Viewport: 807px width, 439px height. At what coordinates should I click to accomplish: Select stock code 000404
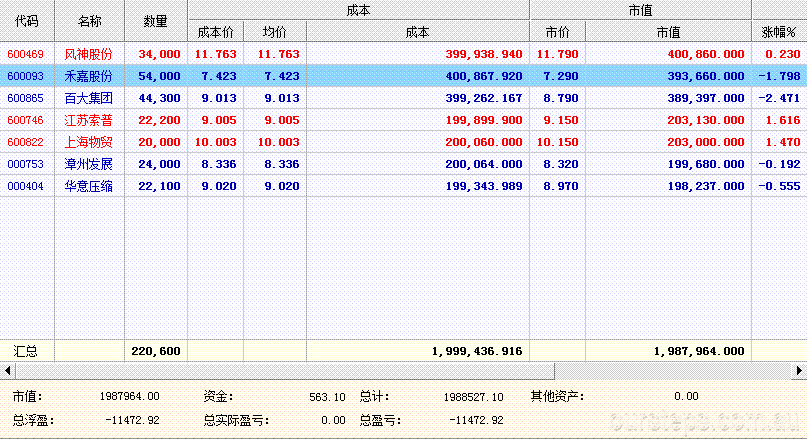(25, 186)
